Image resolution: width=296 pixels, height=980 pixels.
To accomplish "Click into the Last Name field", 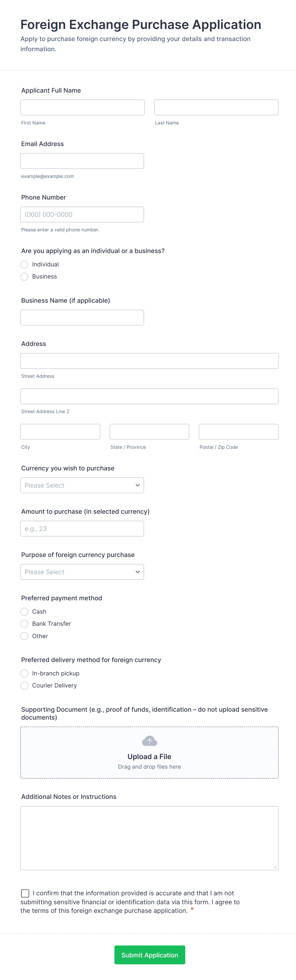I will pos(216,107).
